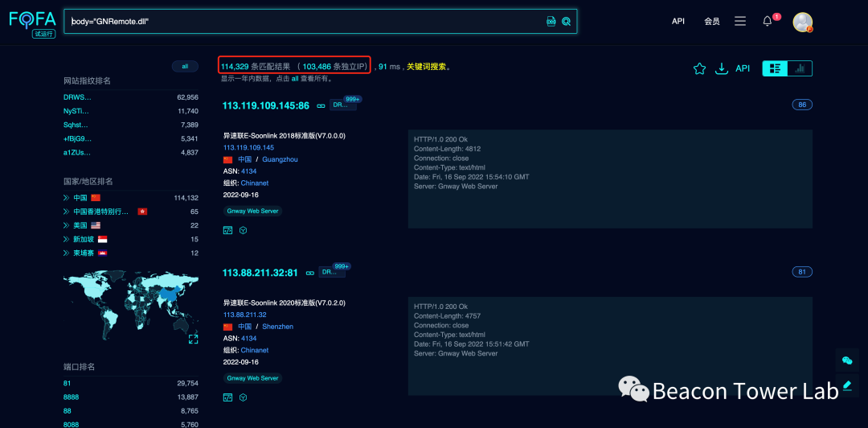Filter by city Guangzhou
Viewport: 868px width, 428px height.
(280, 159)
